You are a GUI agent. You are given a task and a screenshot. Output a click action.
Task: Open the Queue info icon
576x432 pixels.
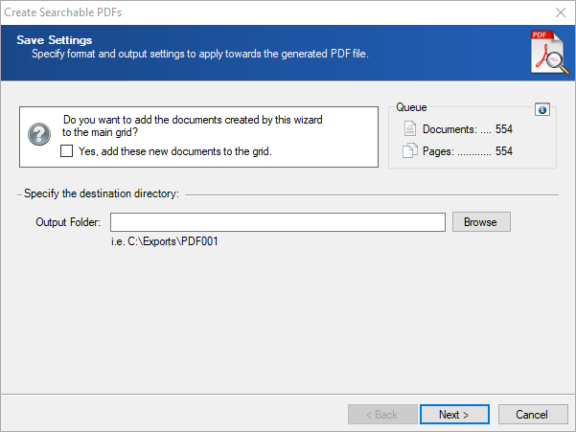point(542,109)
